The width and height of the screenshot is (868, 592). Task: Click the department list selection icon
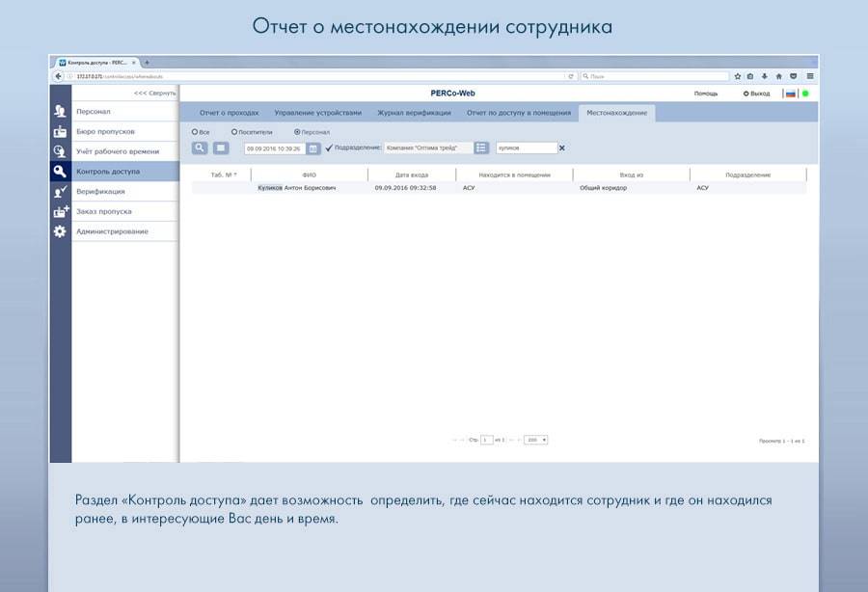481,148
